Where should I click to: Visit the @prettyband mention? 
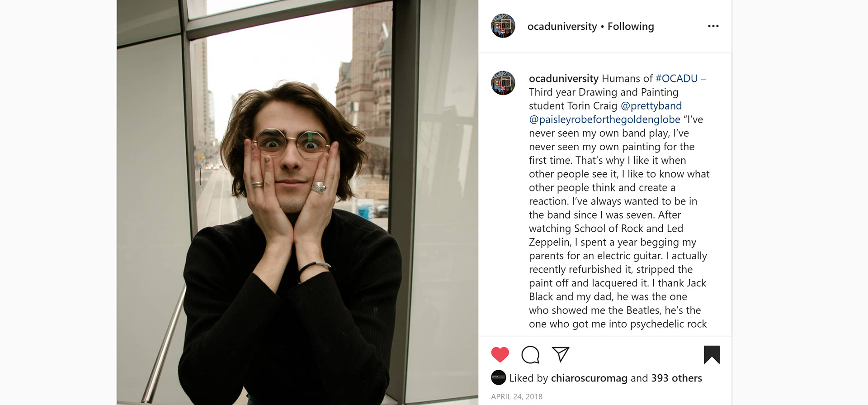pos(651,105)
